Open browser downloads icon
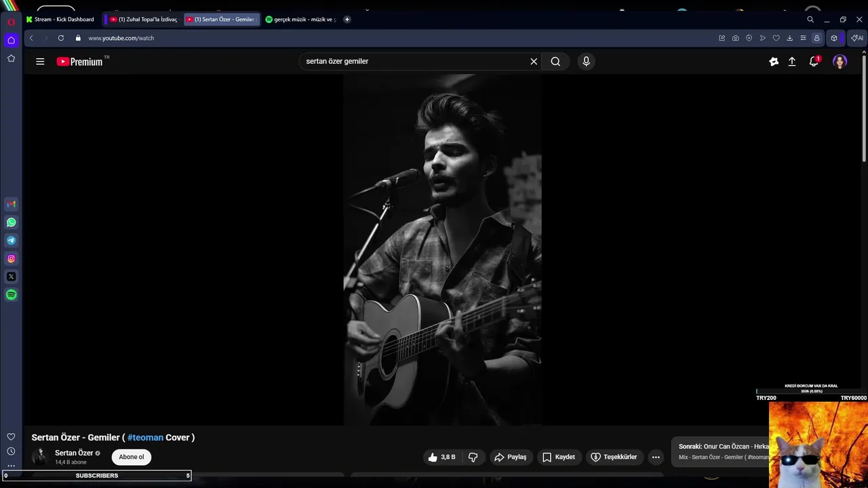The image size is (868, 488). click(790, 39)
